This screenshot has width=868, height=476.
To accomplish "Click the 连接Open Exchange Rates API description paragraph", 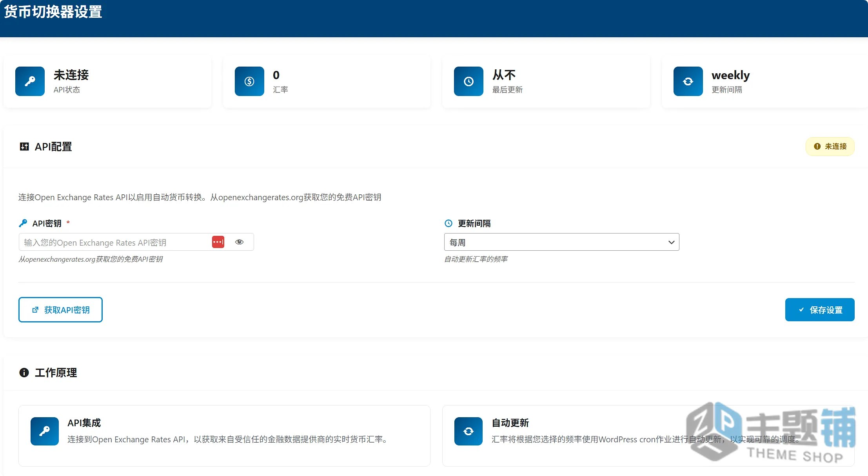I will coord(200,197).
